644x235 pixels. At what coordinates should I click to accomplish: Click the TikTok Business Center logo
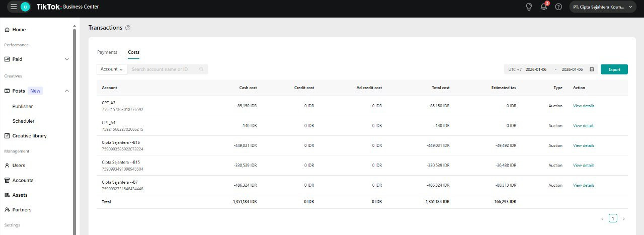click(67, 7)
